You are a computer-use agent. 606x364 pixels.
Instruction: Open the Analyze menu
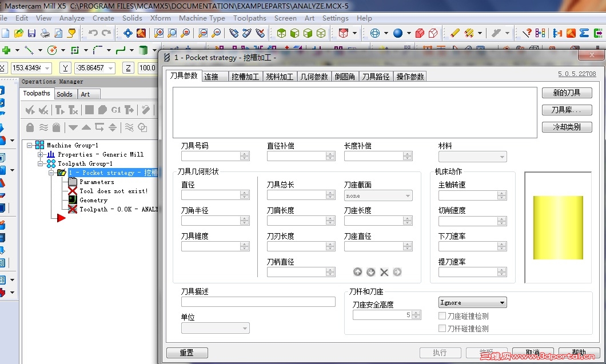(x=72, y=18)
